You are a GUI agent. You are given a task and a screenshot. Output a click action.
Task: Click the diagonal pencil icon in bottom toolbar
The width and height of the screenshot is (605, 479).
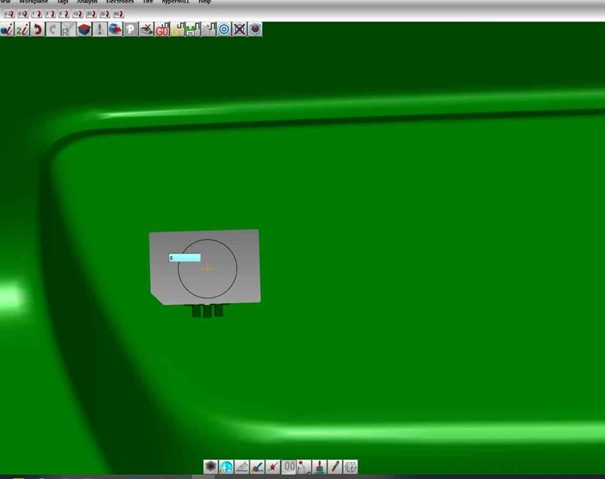coord(335,467)
